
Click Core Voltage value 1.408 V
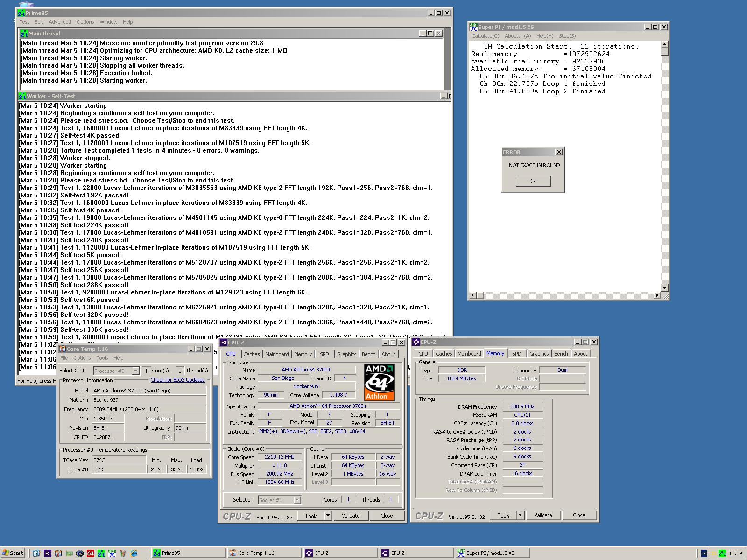(338, 395)
